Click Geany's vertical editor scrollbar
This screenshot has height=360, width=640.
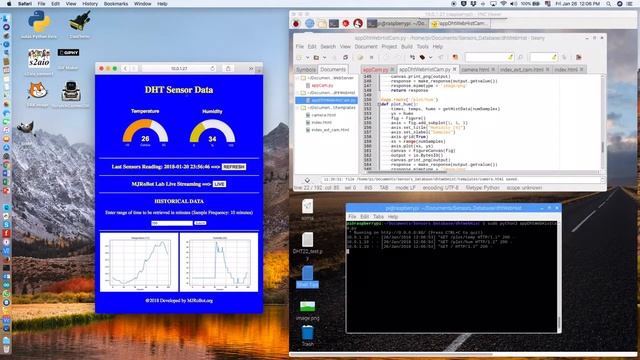pos(602,122)
